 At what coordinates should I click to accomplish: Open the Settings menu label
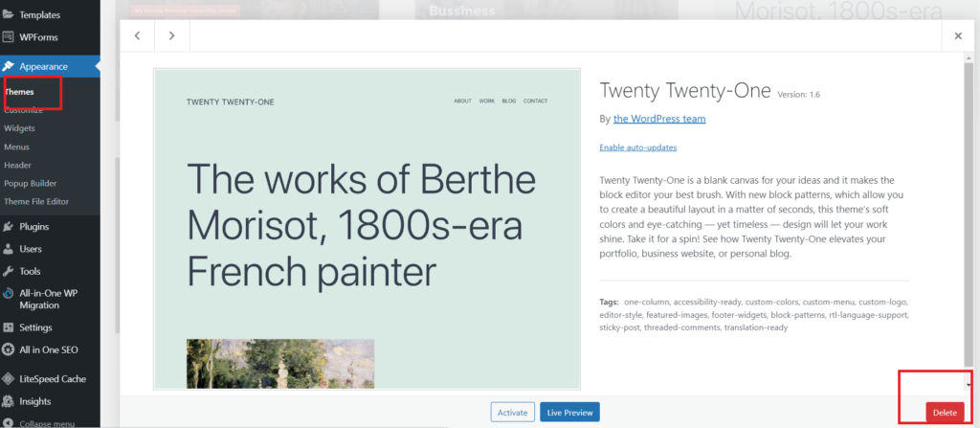pyautogui.click(x=35, y=327)
